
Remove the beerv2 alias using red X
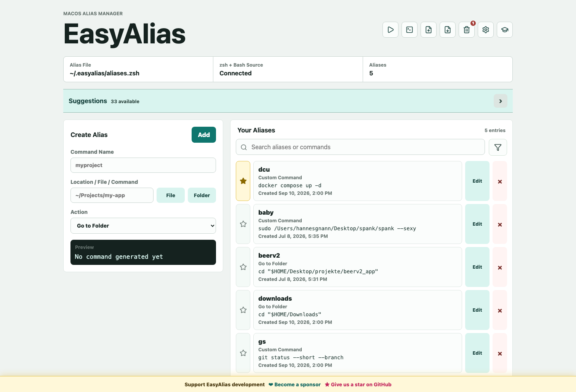(500, 267)
